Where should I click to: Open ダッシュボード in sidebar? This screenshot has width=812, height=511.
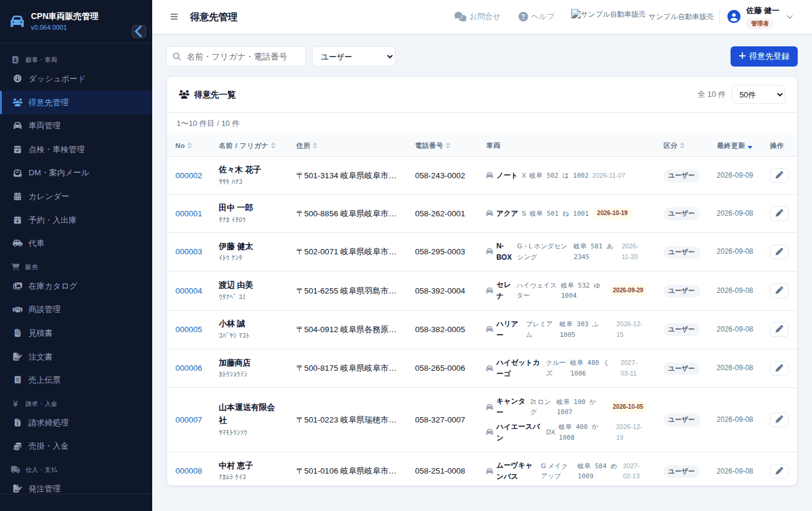[x=76, y=78]
